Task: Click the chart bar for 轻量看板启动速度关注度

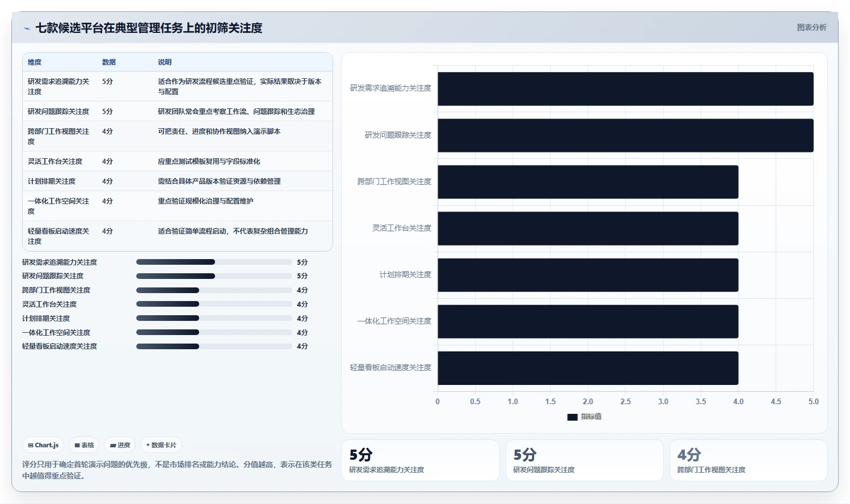Action: pos(588,367)
